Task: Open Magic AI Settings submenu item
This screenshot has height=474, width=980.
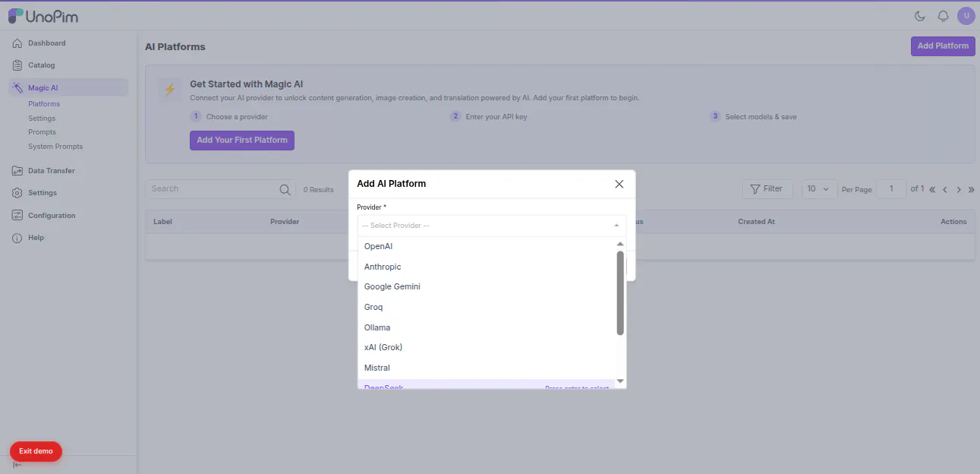Action: tap(42, 118)
